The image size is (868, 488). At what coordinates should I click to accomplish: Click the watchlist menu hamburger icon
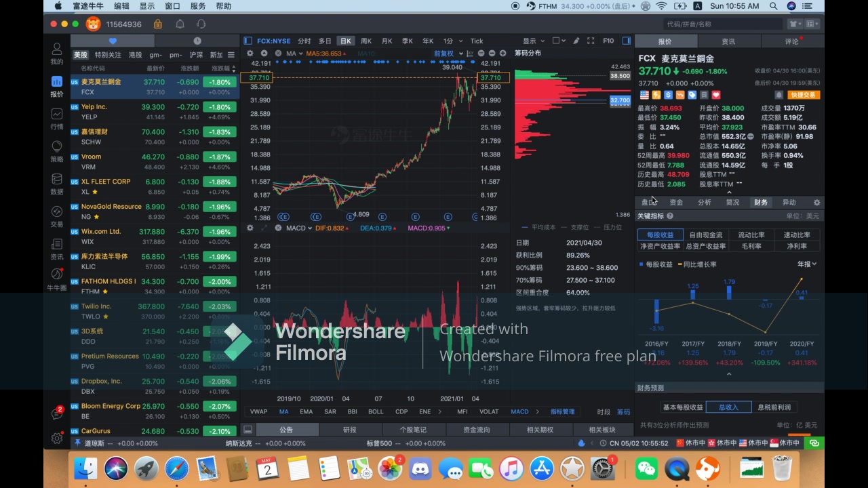pyautogui.click(x=231, y=55)
